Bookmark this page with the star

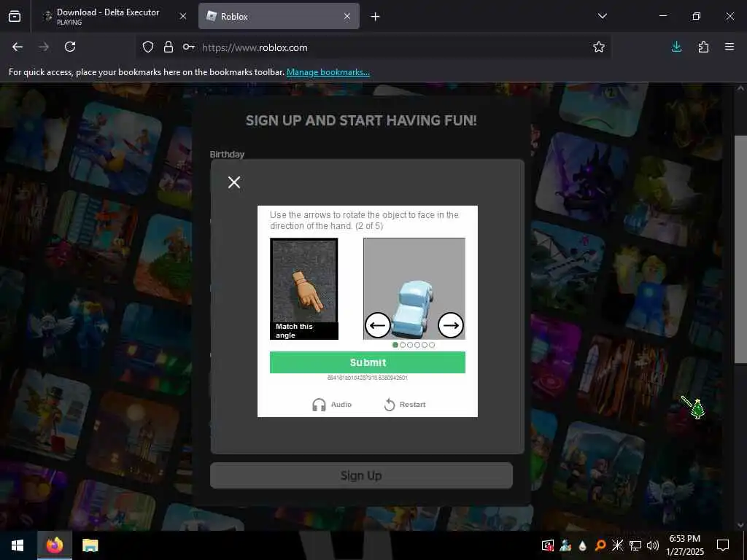[x=599, y=47]
